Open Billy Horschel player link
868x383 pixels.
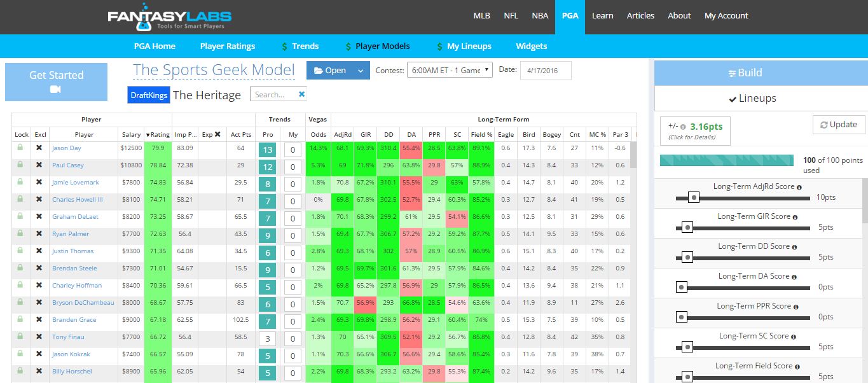[x=72, y=372]
